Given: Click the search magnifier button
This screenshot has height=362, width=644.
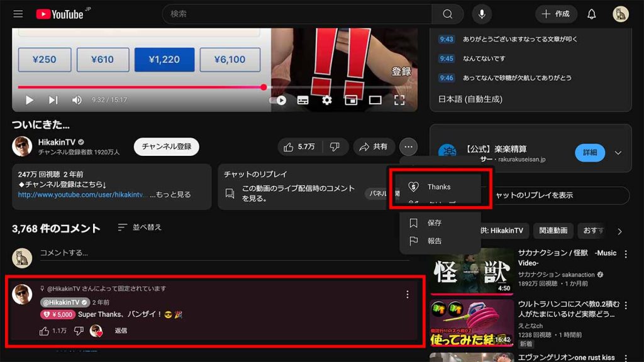Looking at the screenshot, I should [x=448, y=14].
